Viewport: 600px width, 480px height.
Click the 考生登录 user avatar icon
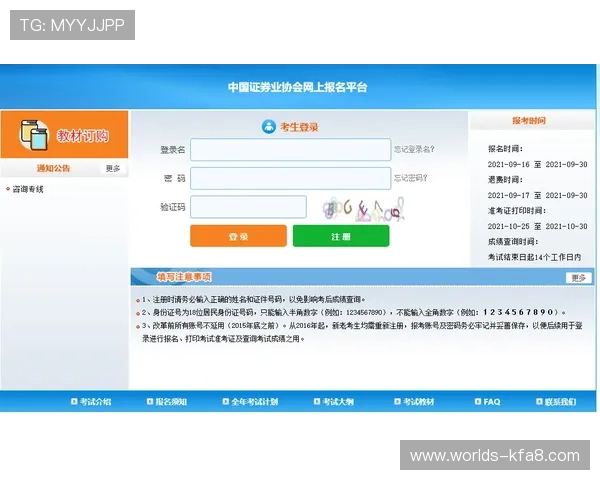269,126
